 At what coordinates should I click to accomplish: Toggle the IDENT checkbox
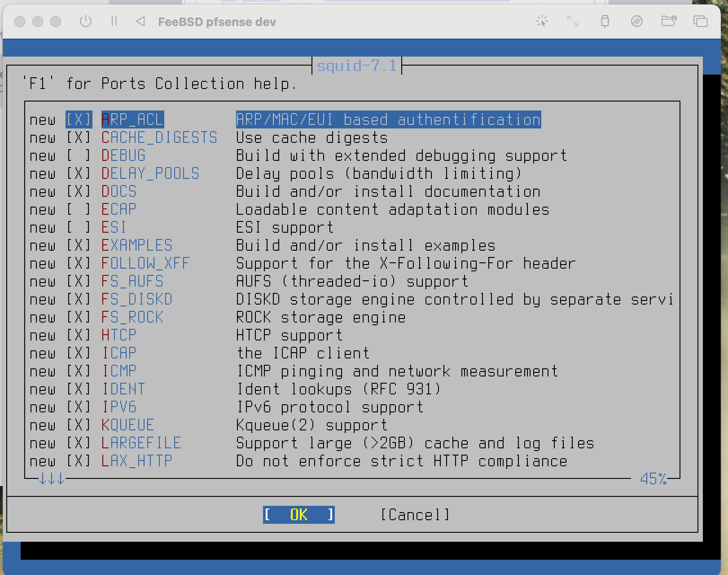pos(79,389)
